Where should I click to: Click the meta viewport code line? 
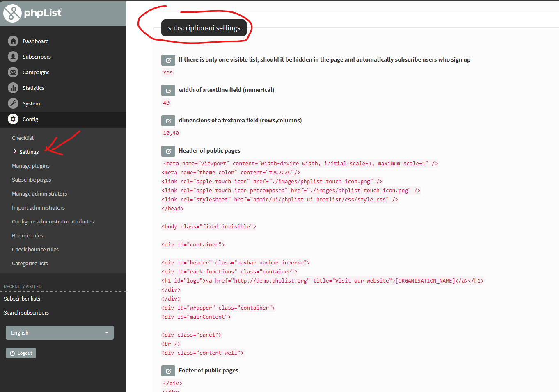pyautogui.click(x=300, y=164)
